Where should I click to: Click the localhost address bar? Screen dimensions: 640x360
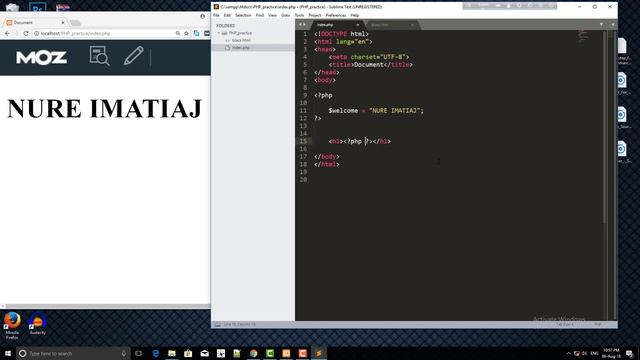click(106, 33)
